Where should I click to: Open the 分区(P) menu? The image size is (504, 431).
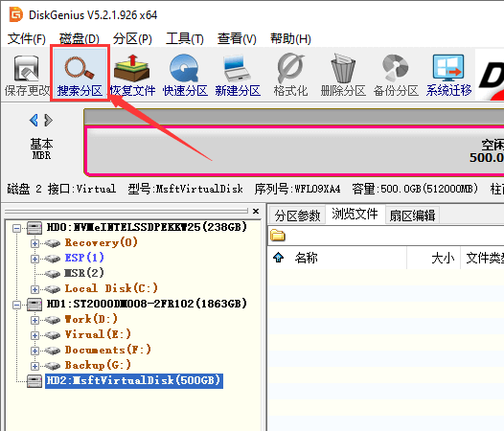click(132, 39)
